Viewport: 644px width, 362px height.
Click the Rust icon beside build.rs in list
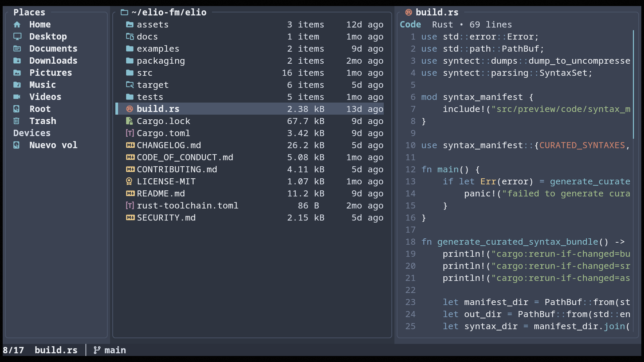130,109
